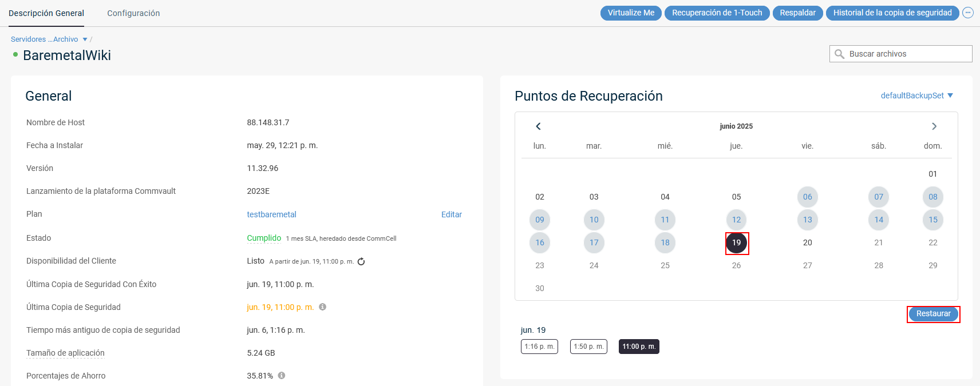
Task: Click the more options ellipsis icon
Action: (x=968, y=13)
